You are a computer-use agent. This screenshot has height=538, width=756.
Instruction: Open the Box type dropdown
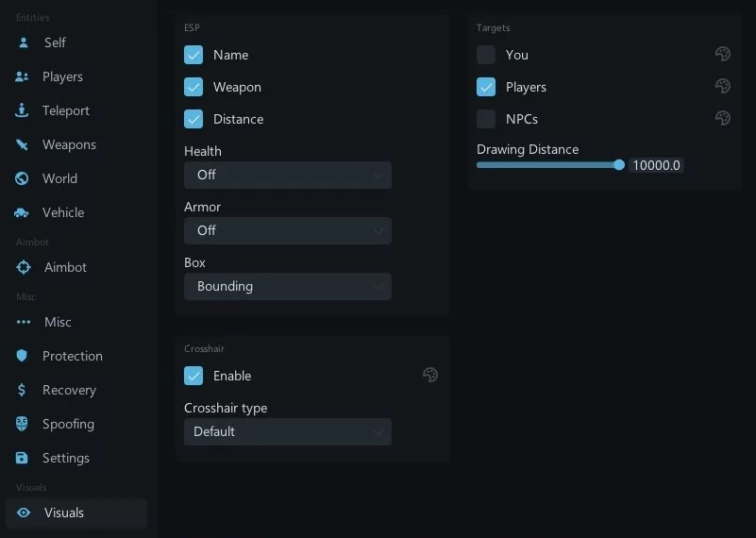tap(288, 286)
